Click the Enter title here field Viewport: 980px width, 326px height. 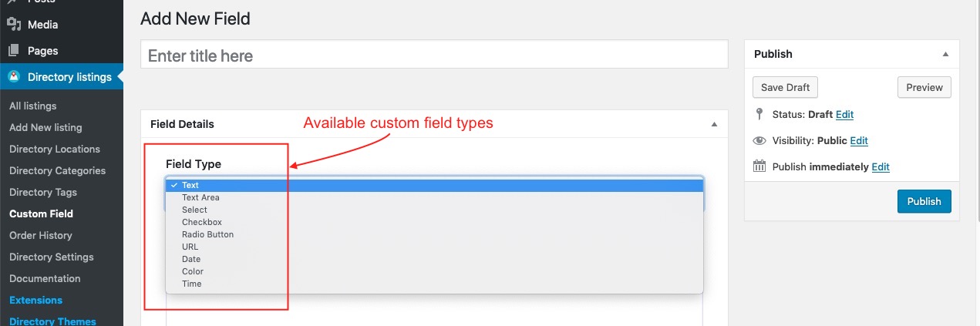[x=434, y=55]
